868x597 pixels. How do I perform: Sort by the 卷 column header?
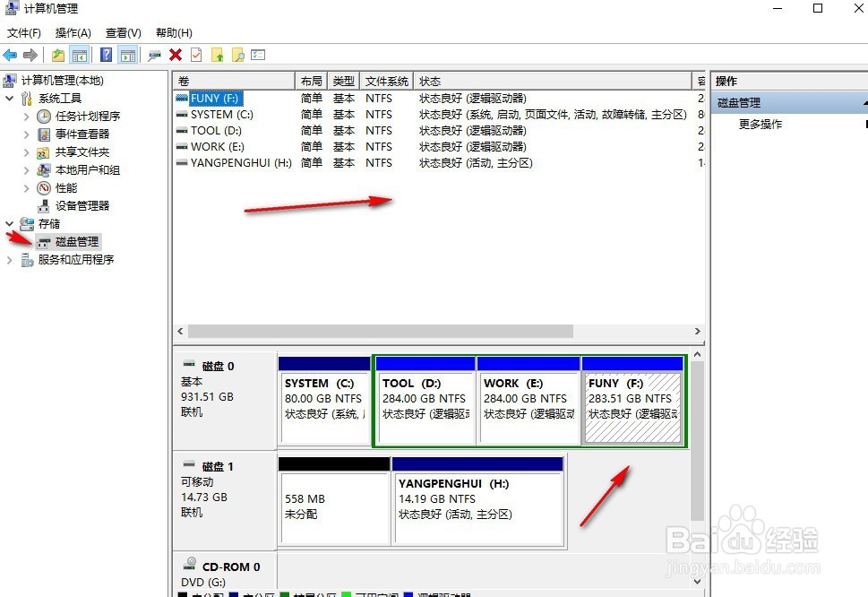tap(234, 82)
